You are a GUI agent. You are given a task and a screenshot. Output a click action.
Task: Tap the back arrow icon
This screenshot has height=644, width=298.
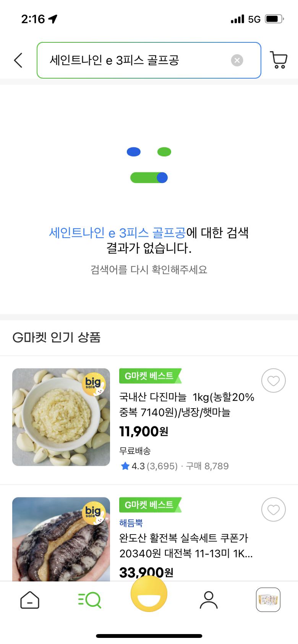(18, 60)
